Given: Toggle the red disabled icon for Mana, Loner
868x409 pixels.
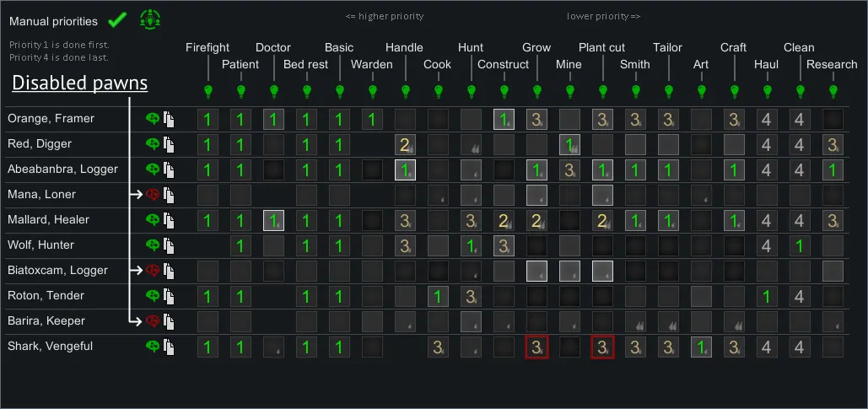Looking at the screenshot, I should [x=153, y=195].
